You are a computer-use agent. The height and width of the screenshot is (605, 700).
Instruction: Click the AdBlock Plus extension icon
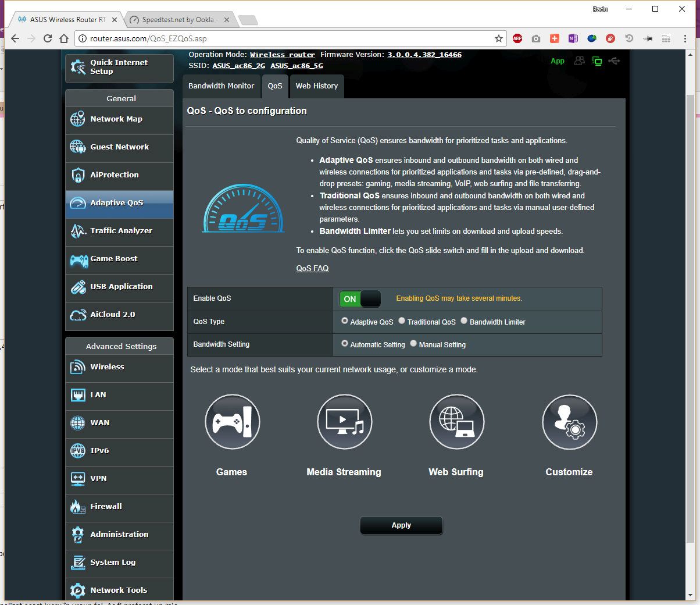[517, 38]
